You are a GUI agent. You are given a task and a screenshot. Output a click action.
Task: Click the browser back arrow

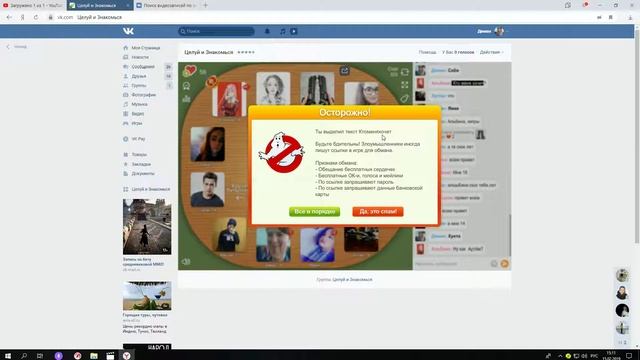[x=9, y=17]
